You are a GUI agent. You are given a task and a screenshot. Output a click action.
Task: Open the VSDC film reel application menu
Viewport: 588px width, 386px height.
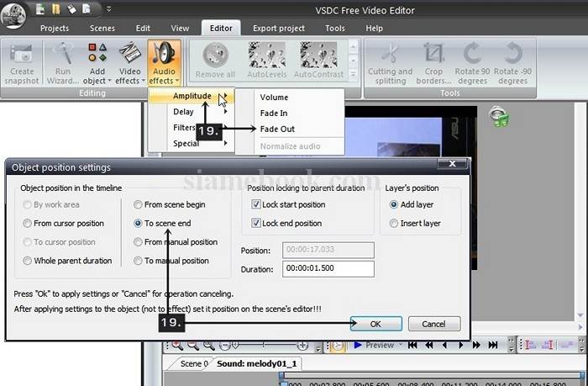point(13,15)
